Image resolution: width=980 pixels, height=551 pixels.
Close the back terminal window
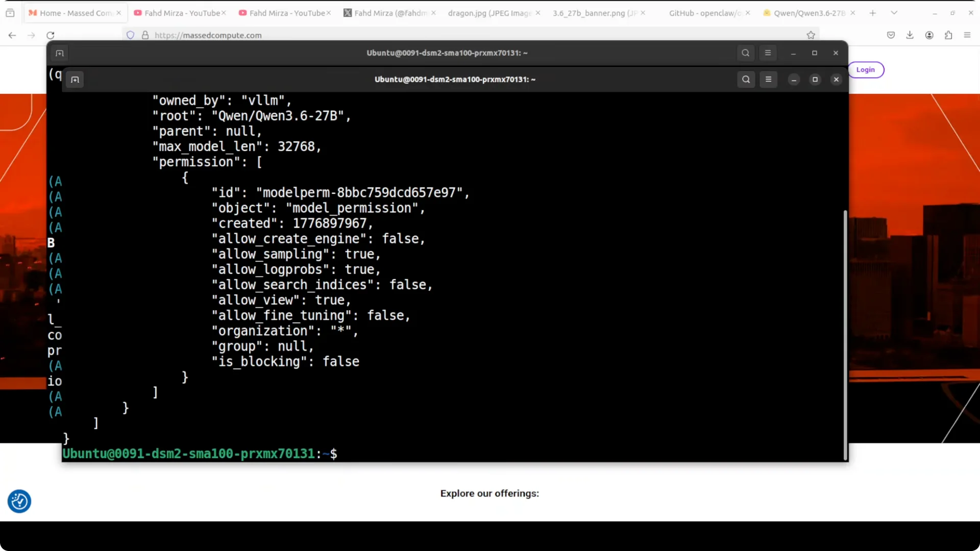pos(836,53)
